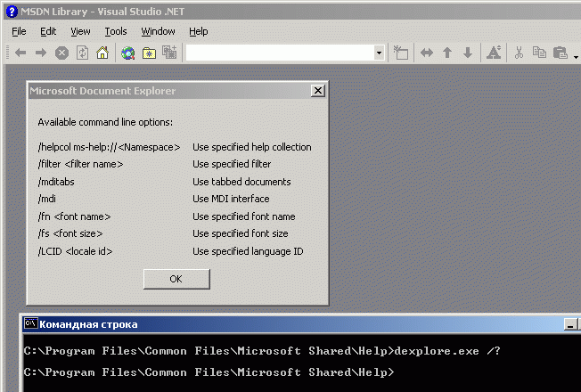This screenshot has height=392, width=581.
Task: Go forward with the Forward arrow icon
Action: tap(41, 53)
